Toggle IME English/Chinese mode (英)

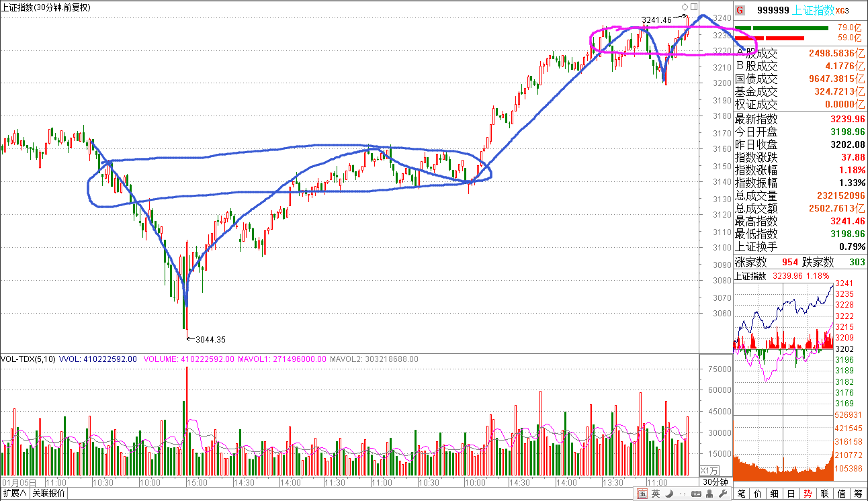(x=656, y=494)
